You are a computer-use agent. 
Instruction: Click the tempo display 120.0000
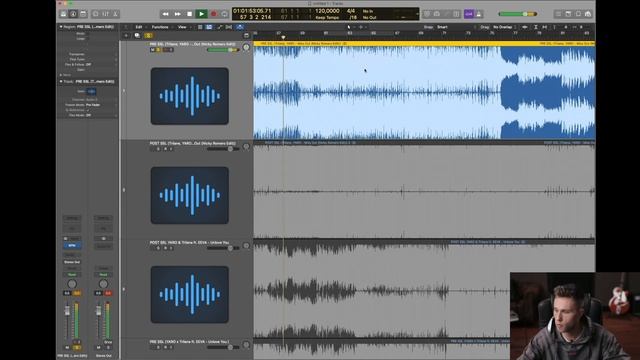(327, 11)
